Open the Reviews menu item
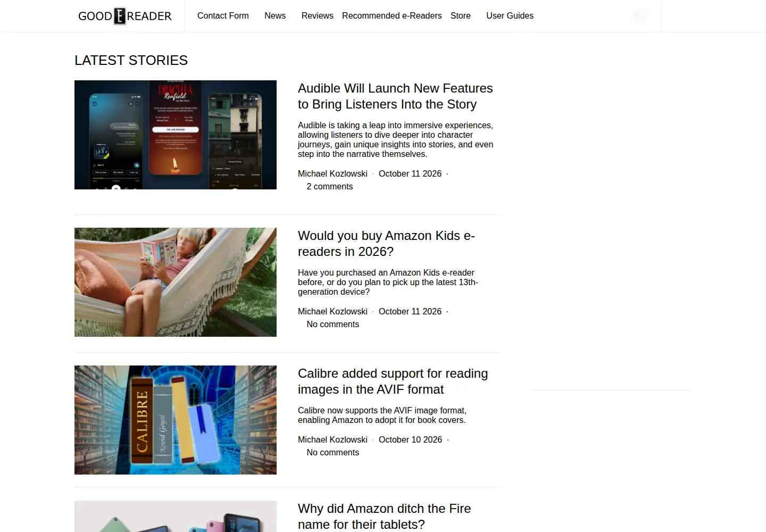 coord(317,16)
